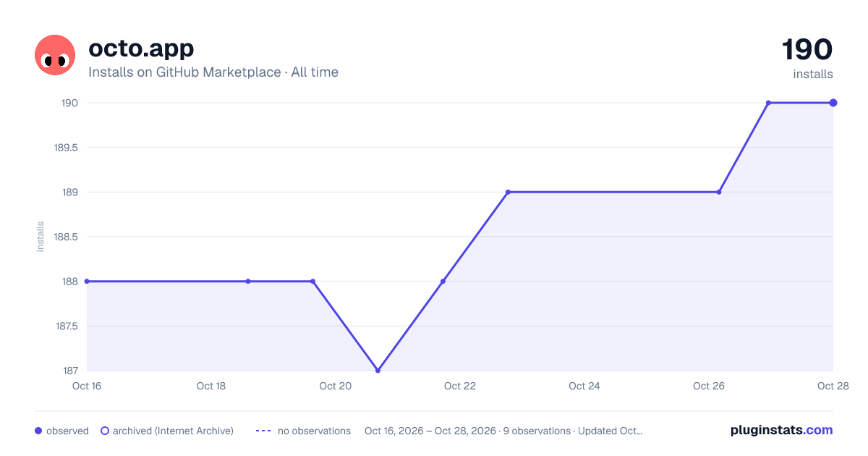Viewport: 868px width, 456px height.
Task: Click the 'observed' legend label
Action: (x=67, y=431)
